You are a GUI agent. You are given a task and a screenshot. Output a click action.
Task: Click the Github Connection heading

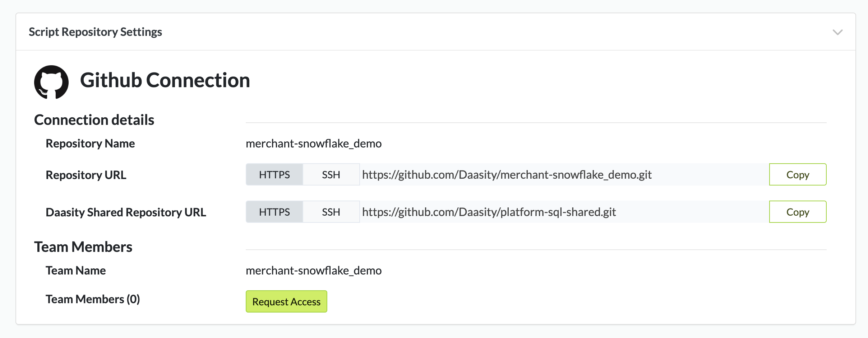click(165, 80)
